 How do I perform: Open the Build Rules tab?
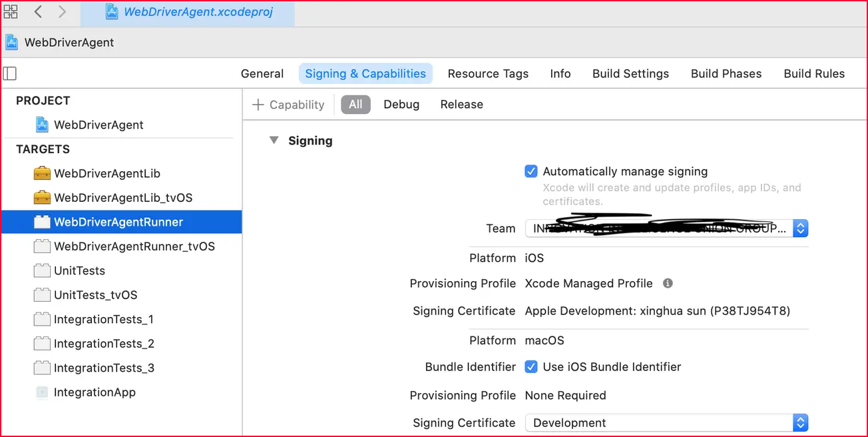(814, 74)
